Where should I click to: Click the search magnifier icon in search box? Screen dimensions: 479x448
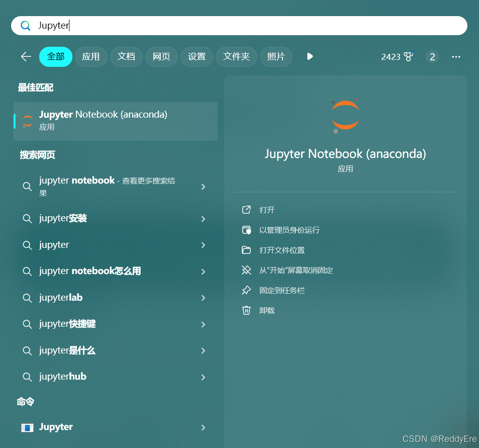point(25,26)
